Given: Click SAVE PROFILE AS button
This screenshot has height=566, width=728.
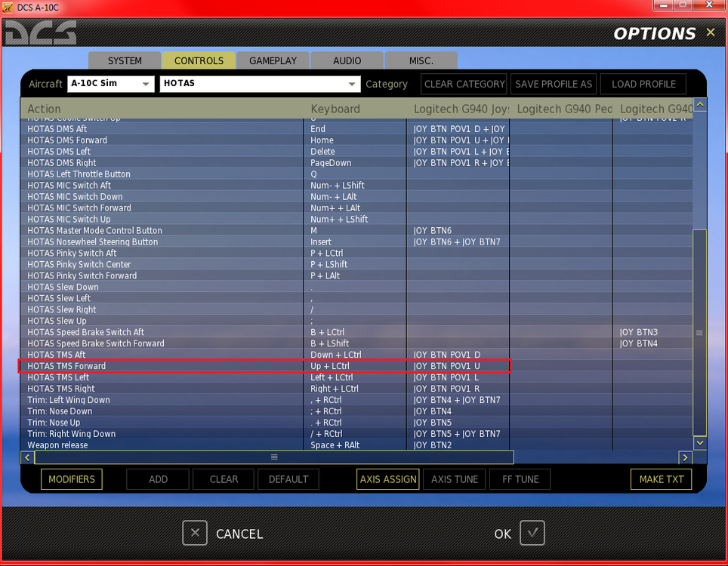Looking at the screenshot, I should pos(554,84).
